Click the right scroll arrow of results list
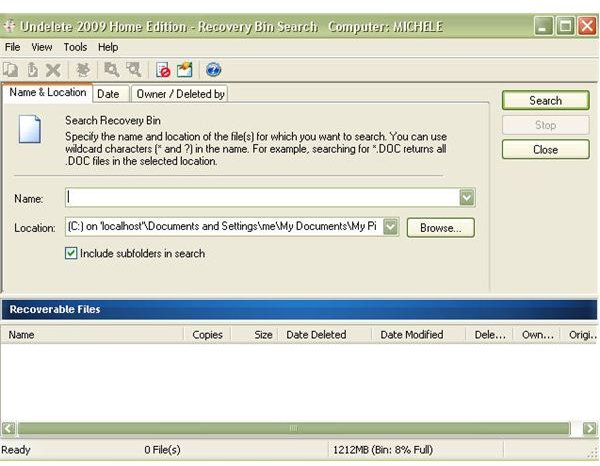The image size is (600, 466). click(x=590, y=428)
